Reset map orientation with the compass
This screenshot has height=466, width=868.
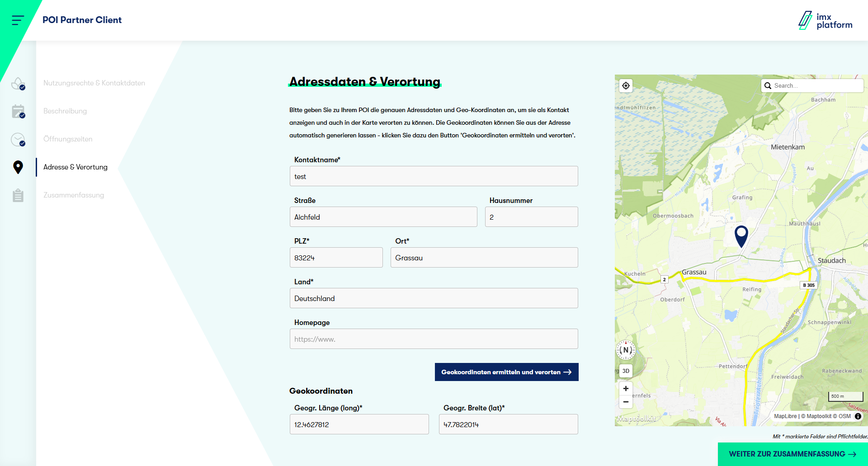[x=626, y=350]
